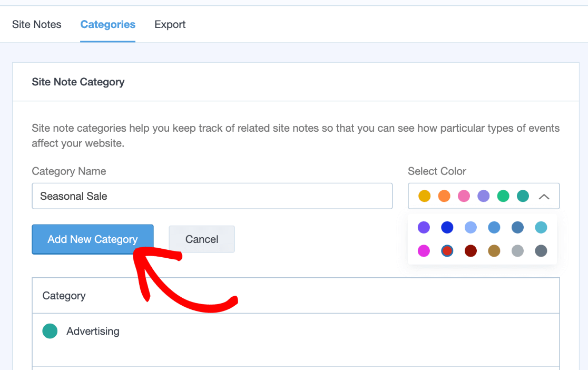Image resolution: width=588 pixels, height=370 pixels.
Task: Pick the pink color swatch
Action: 464,196
